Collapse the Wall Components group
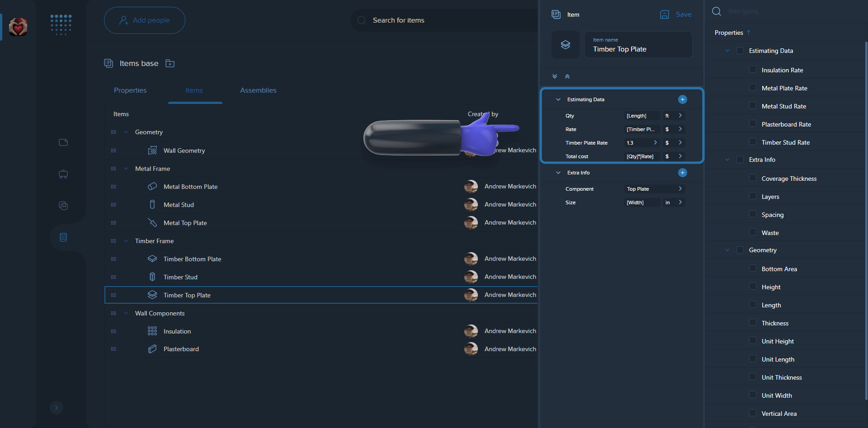 point(126,313)
